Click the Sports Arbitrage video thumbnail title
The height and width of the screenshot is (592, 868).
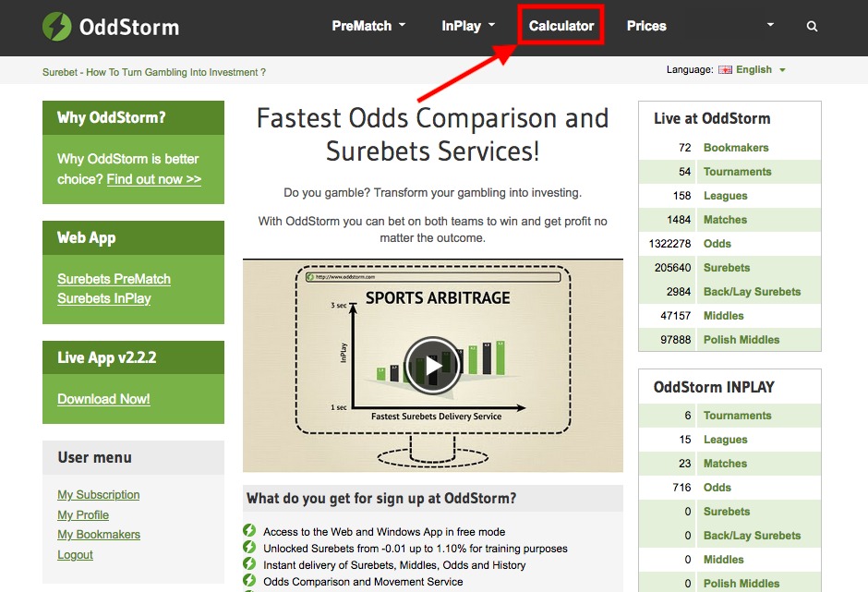pyautogui.click(x=438, y=298)
